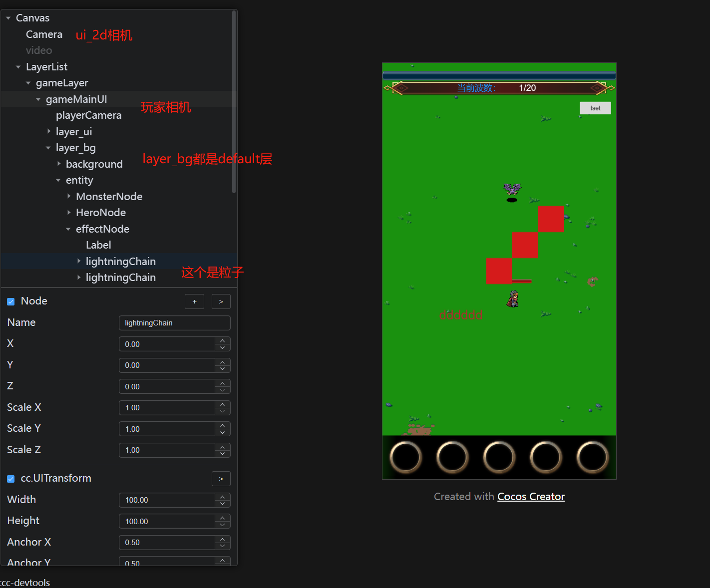Click the Height input field
Screen dimensions: 710x588
coord(167,521)
